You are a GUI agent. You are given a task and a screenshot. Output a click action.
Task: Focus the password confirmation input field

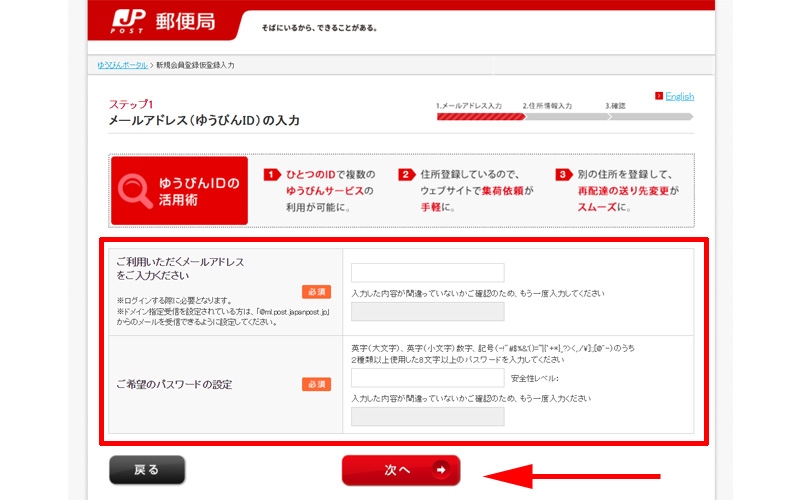428,416
